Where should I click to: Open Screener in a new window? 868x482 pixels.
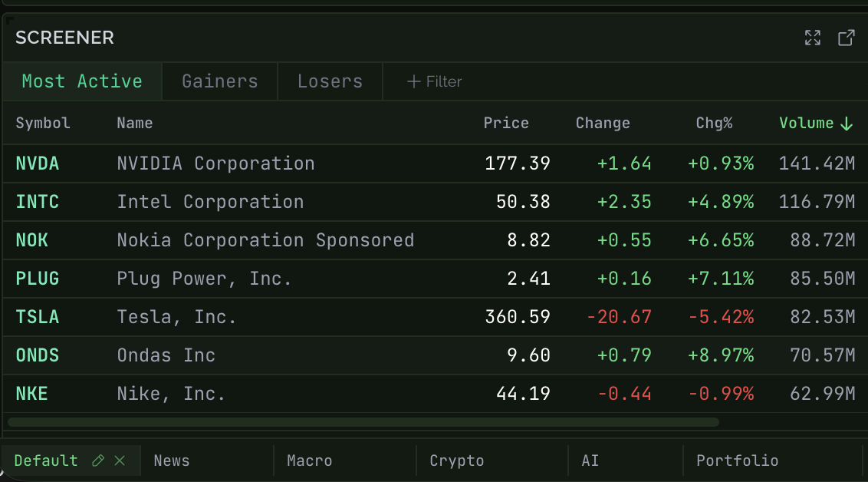[846, 38]
